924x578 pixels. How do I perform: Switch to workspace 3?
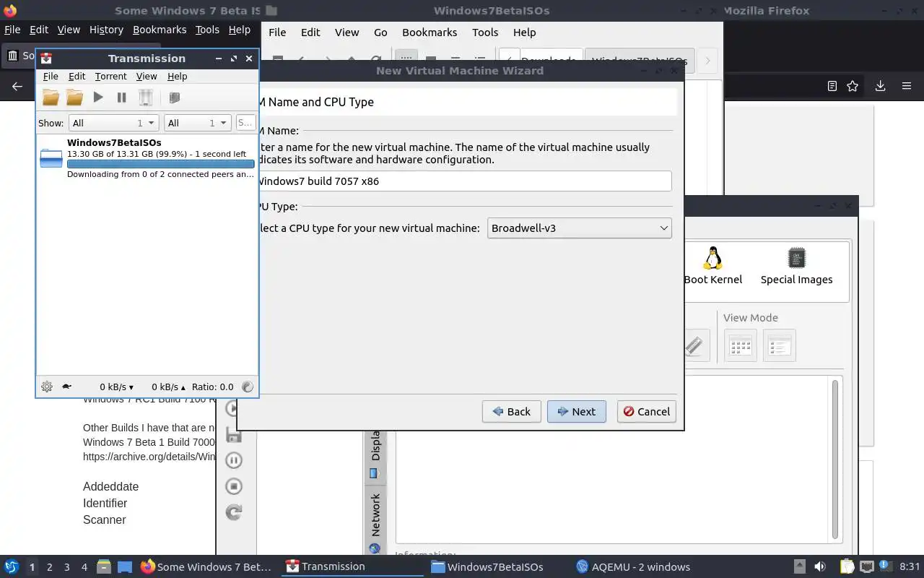click(x=66, y=567)
